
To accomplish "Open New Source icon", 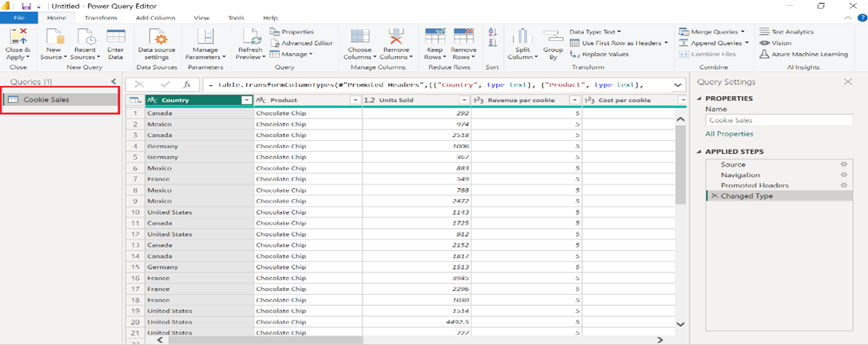I will (x=54, y=36).
